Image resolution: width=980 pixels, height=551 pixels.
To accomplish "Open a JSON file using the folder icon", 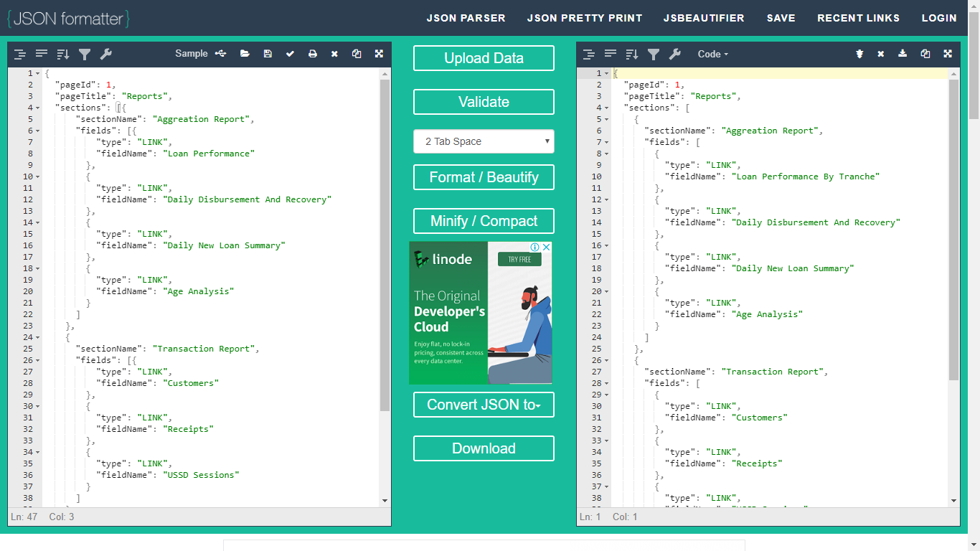I will [x=245, y=53].
